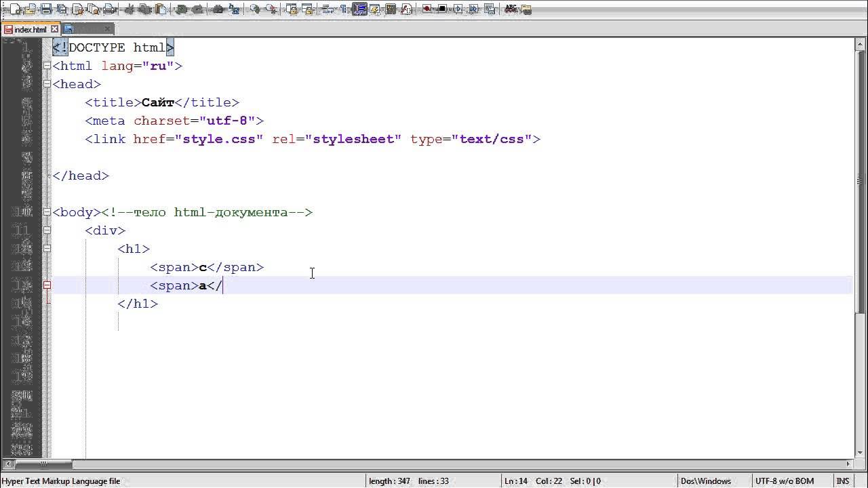This screenshot has width=868, height=488.
Task: Click the ABC spell check icon
Action: coord(511,9)
